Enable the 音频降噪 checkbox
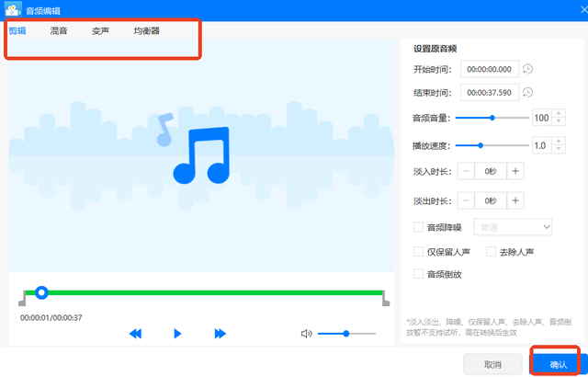 [419, 227]
